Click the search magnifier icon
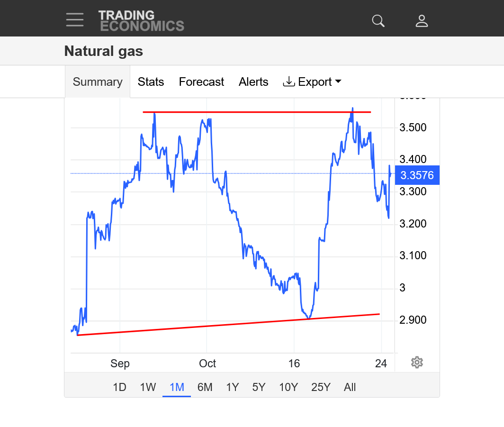The height and width of the screenshot is (427, 504). [378, 21]
